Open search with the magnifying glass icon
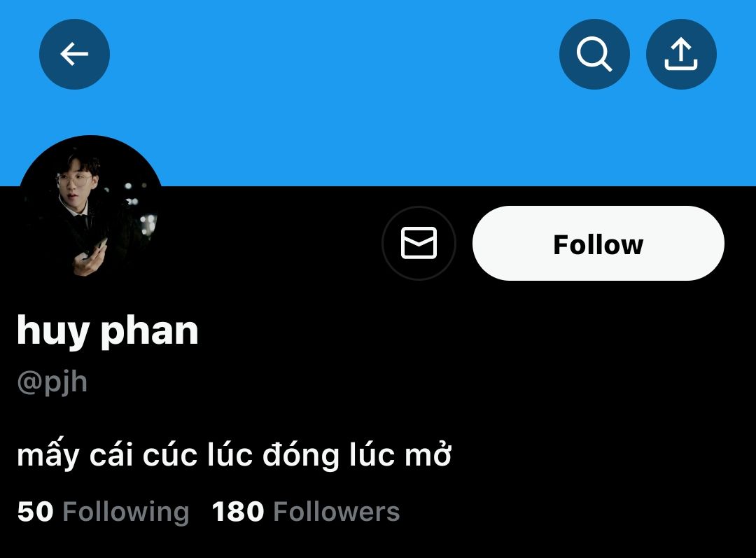The width and height of the screenshot is (756, 558). (x=594, y=54)
